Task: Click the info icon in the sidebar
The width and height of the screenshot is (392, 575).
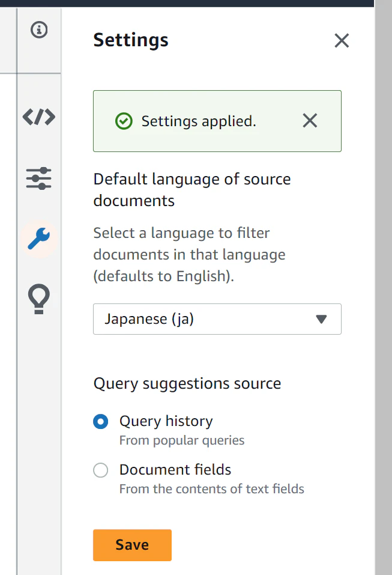Action: [x=39, y=29]
